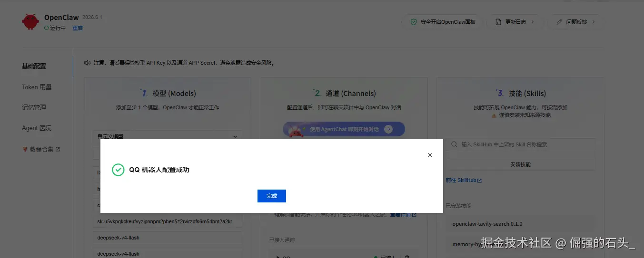Close the QQ robot success dialog

[430, 155]
